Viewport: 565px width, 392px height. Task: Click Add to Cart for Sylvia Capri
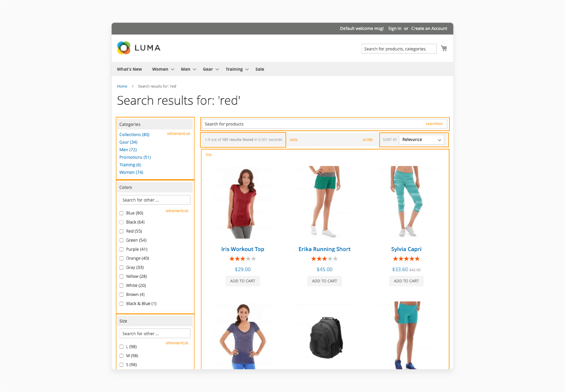406,281
